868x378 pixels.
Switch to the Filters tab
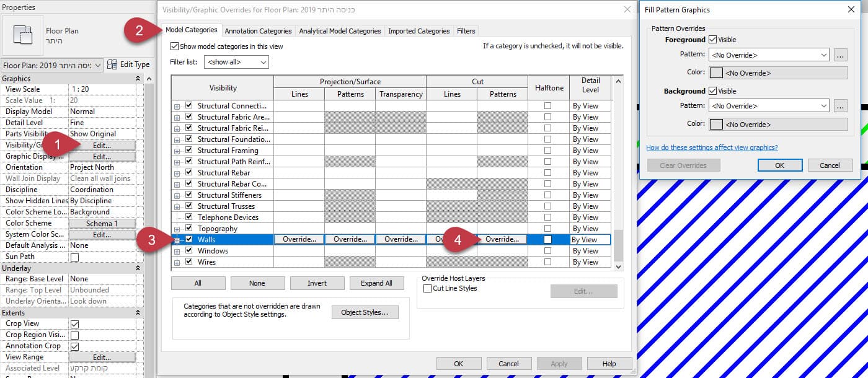[466, 31]
